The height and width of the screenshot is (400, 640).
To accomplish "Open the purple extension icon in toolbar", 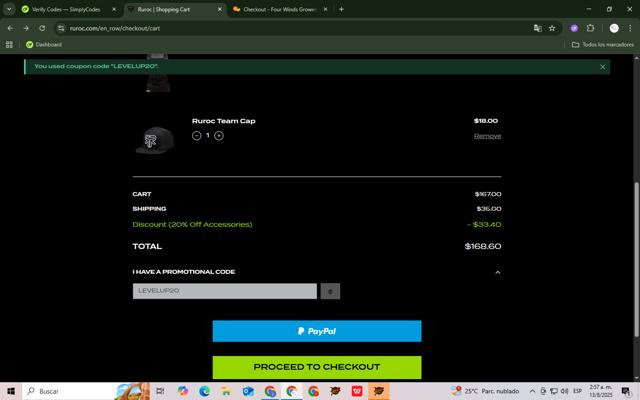I will click(574, 28).
